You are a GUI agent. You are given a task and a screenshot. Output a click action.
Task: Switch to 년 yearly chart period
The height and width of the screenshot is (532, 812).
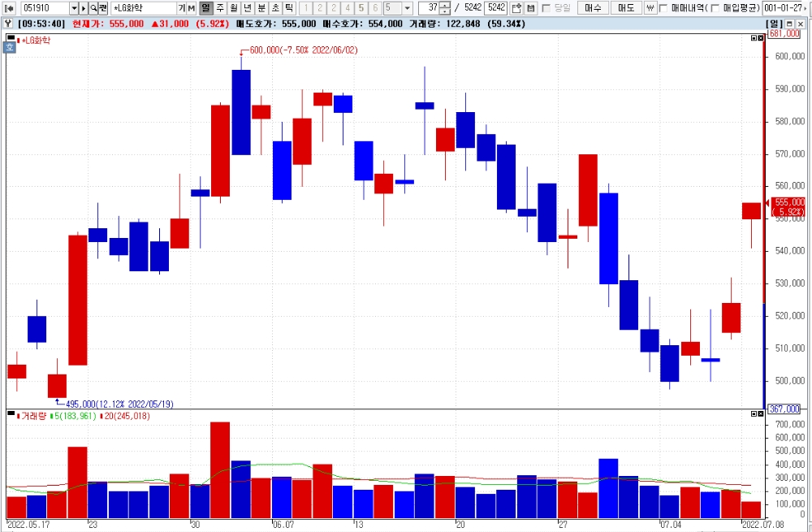point(248,8)
